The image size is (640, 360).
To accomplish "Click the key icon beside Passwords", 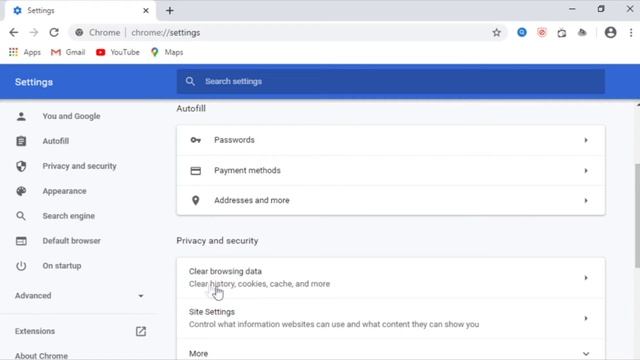I will pos(196,140).
